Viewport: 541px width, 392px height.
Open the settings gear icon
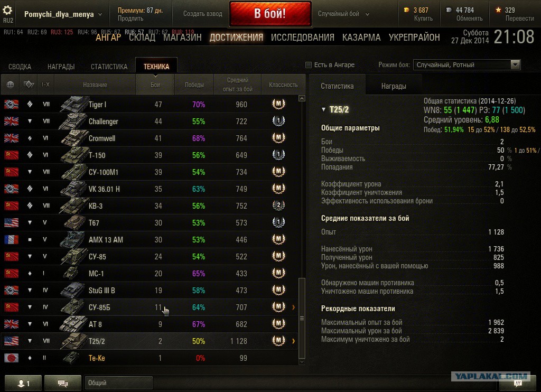(x=7, y=10)
